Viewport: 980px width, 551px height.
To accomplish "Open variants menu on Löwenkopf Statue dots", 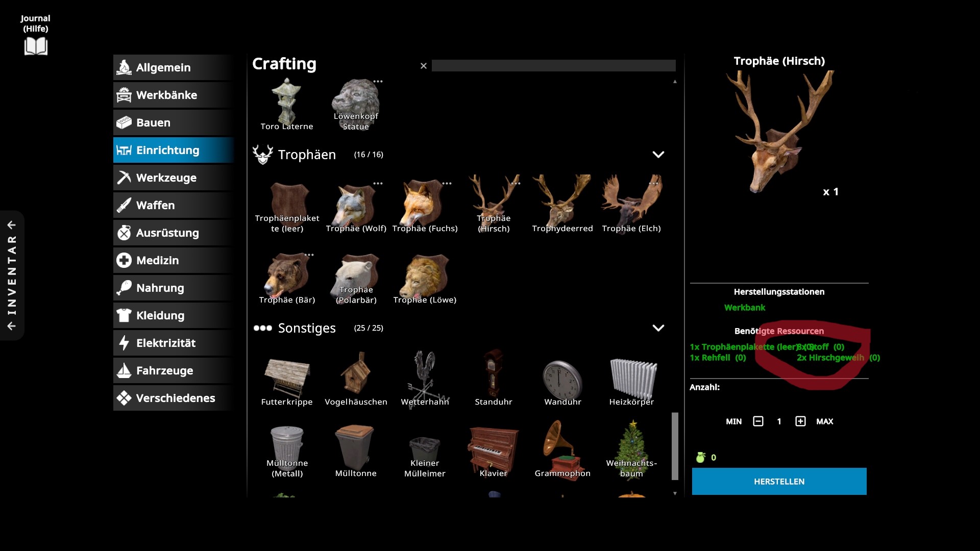I will click(x=378, y=82).
